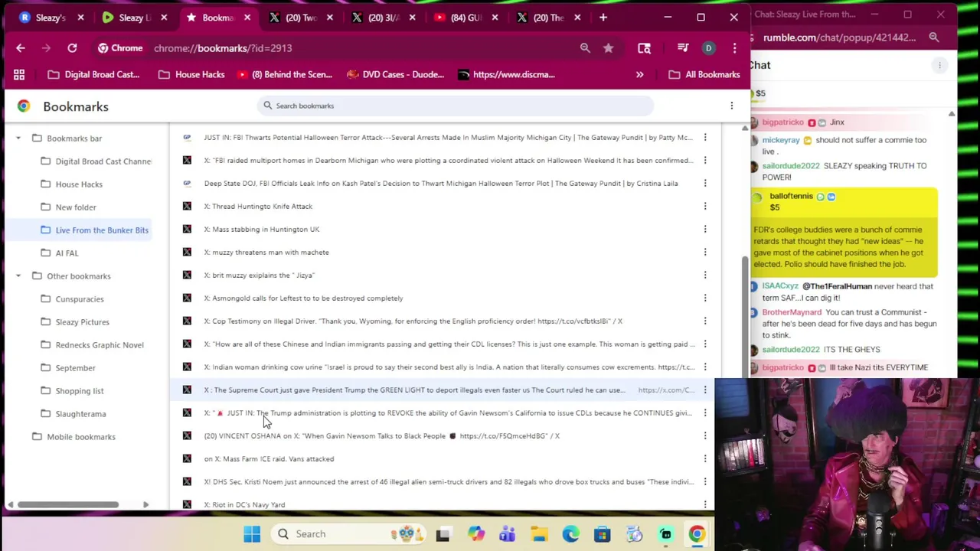Open more actions for 'Asmongold calls for Leftest' bookmark

tap(705, 298)
